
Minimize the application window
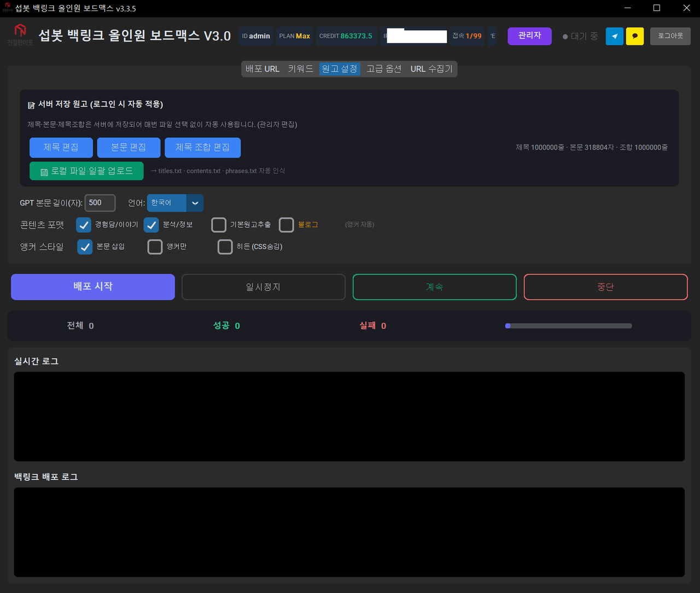click(627, 8)
